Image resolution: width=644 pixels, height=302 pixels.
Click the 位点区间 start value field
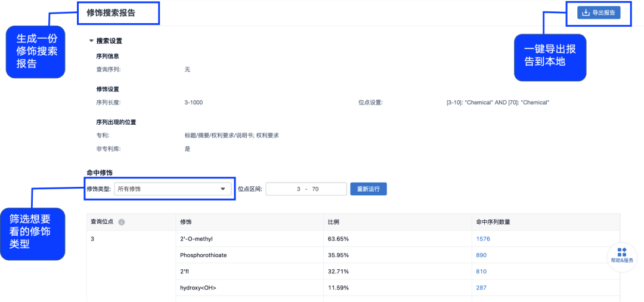tap(298, 189)
